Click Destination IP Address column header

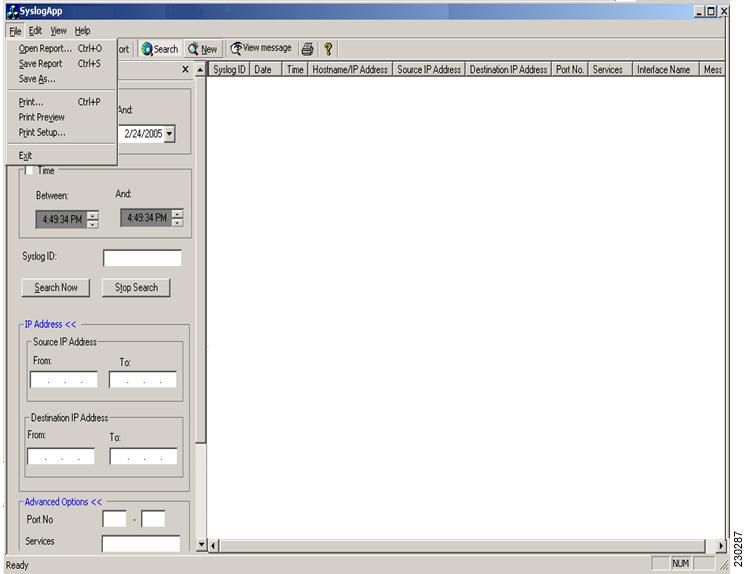click(x=508, y=69)
